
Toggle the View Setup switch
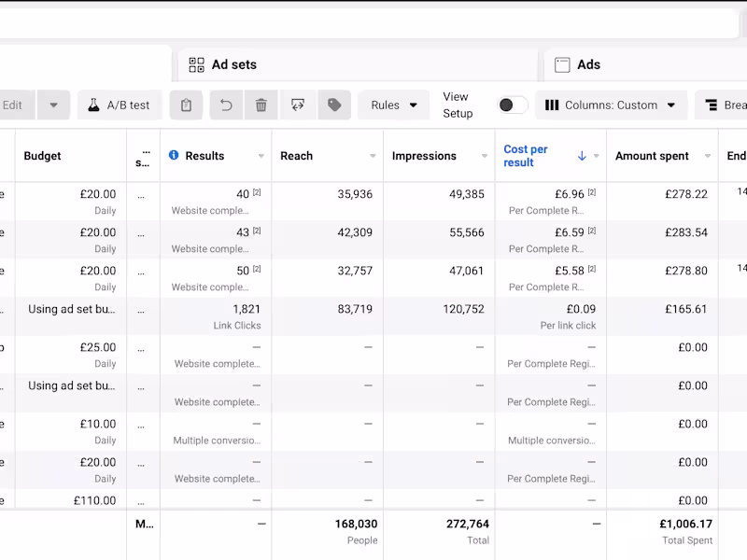pyautogui.click(x=513, y=105)
